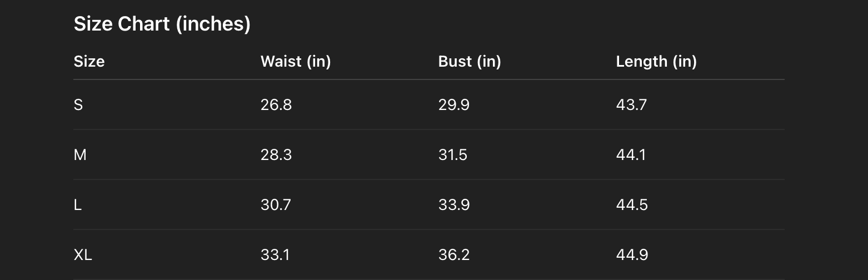This screenshot has height=280, width=868.
Task: Click waist value 30.7
Action: (x=276, y=204)
